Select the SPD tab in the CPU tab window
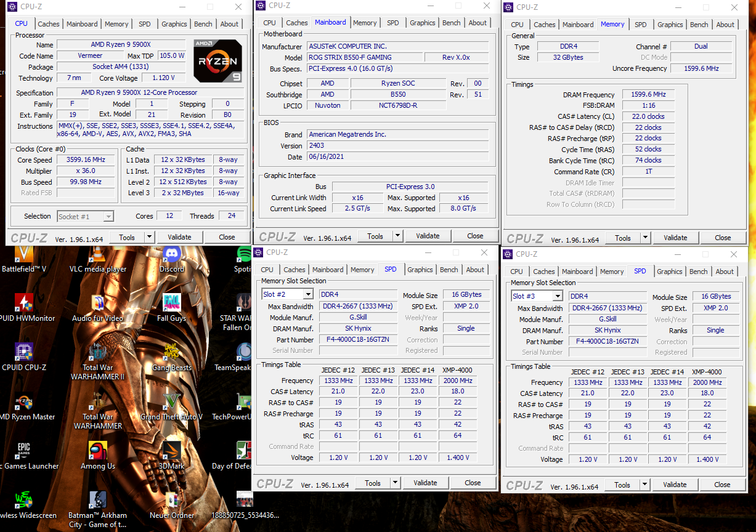Screen dimensions: 756x532 coord(144,24)
